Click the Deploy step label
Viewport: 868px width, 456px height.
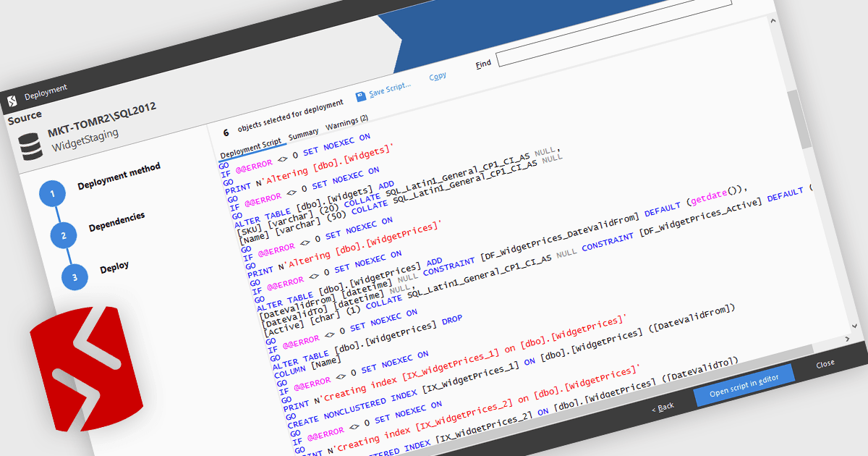[x=114, y=267]
